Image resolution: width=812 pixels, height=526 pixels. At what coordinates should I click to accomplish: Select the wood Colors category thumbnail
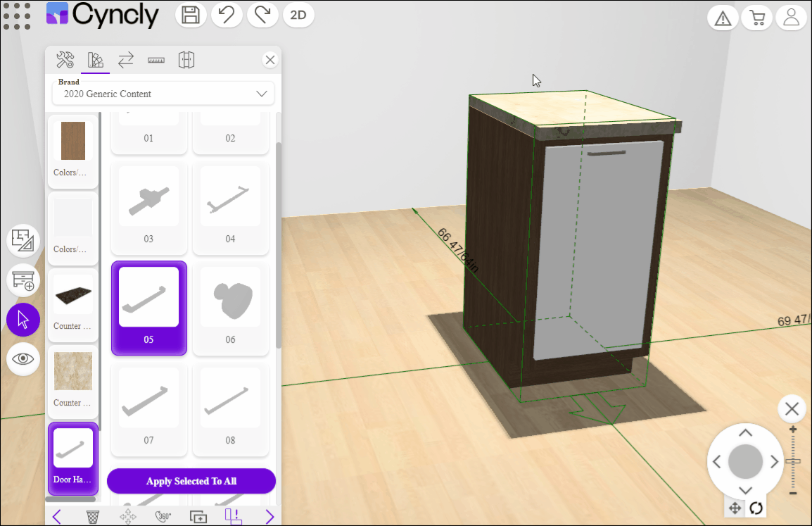point(73,151)
